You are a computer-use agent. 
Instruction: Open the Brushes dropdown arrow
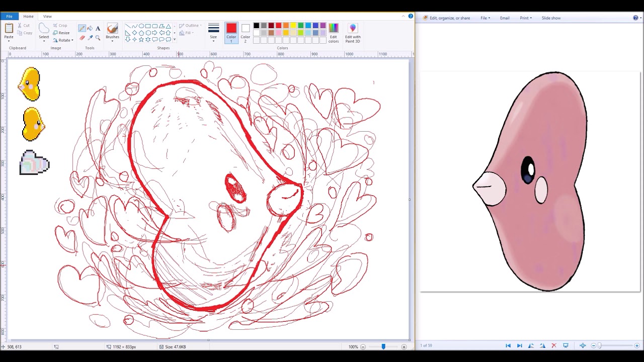[112, 41]
